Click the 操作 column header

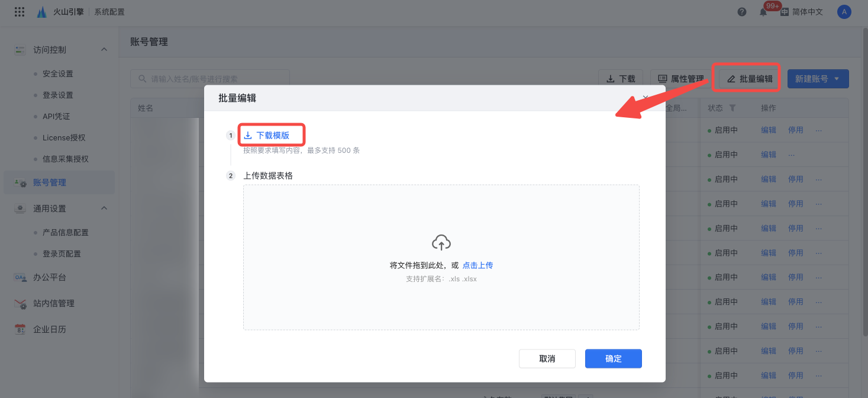click(768, 108)
